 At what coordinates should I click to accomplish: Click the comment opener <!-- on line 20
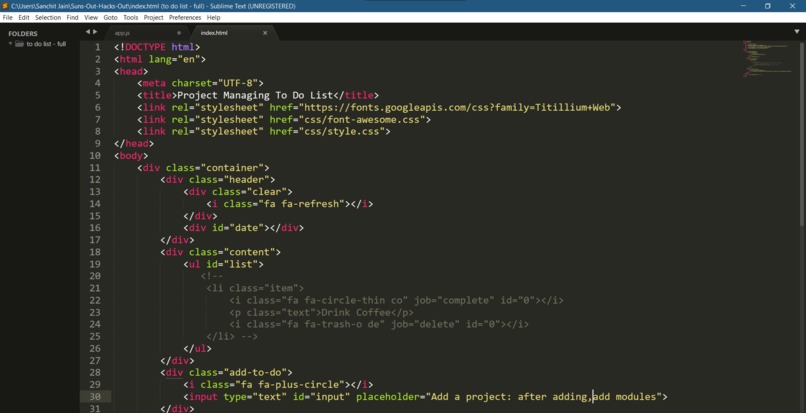click(x=212, y=276)
